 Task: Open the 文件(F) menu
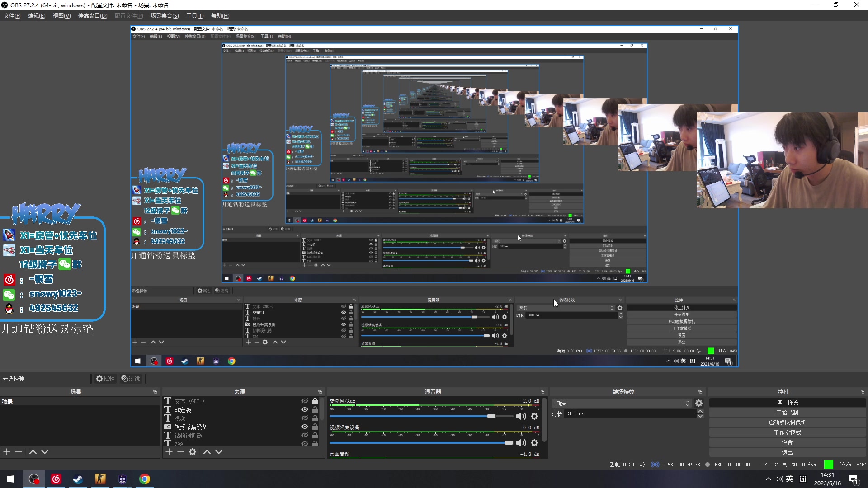tap(12, 16)
